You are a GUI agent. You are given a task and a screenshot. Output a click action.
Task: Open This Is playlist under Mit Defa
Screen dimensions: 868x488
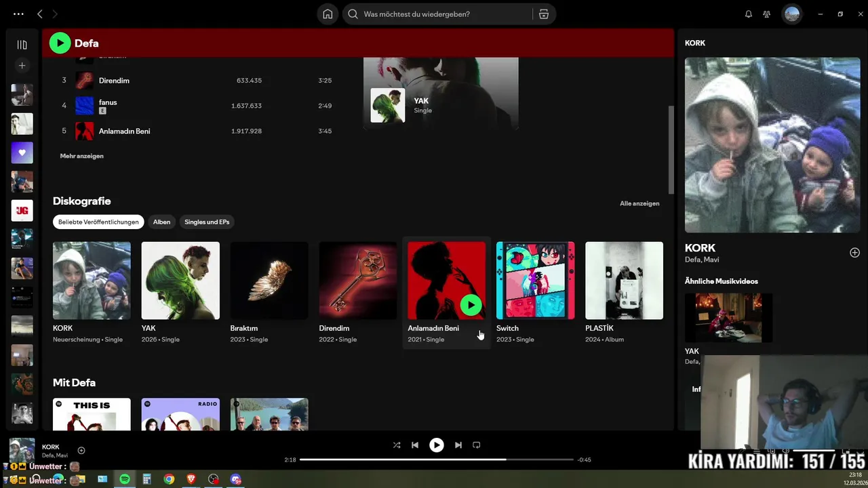point(92,414)
